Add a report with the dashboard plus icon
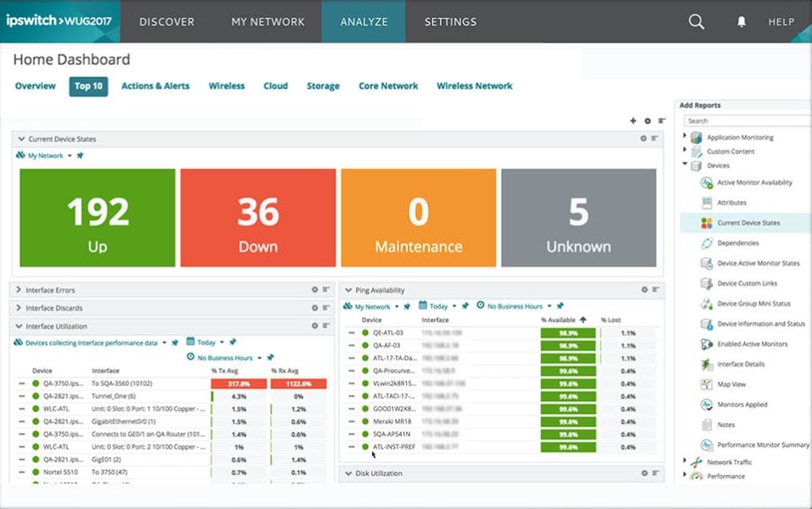The height and width of the screenshot is (509, 812). [633, 121]
